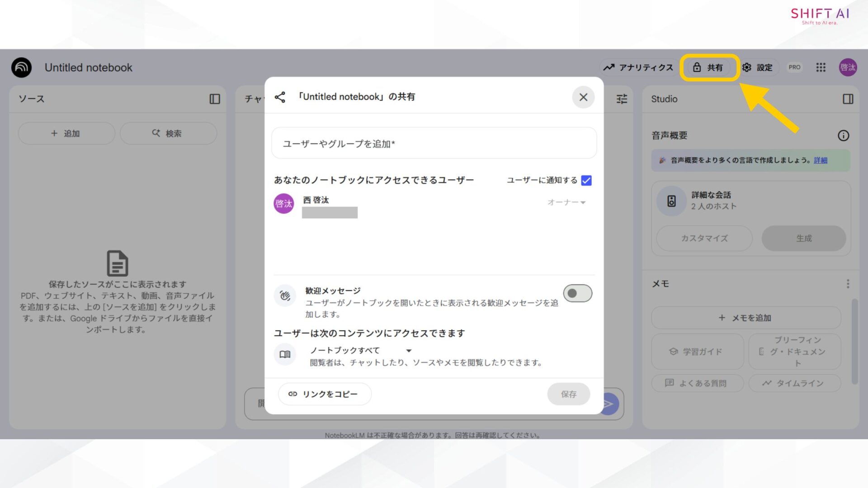Image resolution: width=868 pixels, height=488 pixels.
Task: Click the 音声概要 info icon
Action: click(844, 135)
